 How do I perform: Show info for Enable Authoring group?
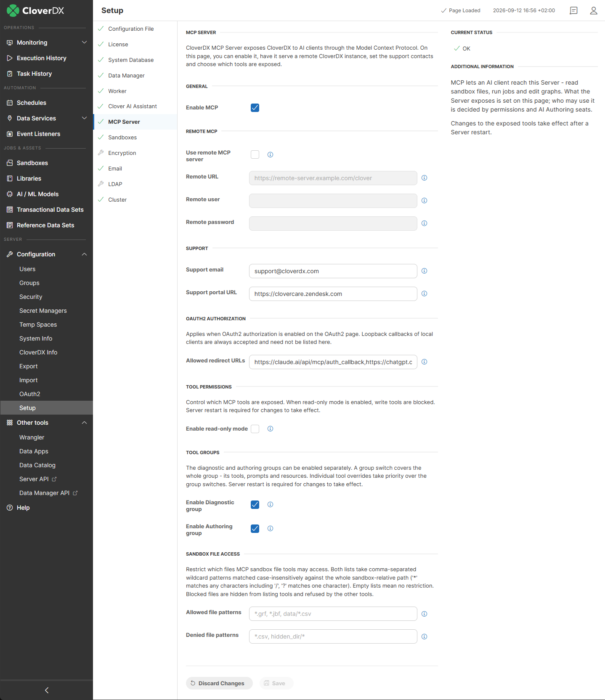click(271, 529)
